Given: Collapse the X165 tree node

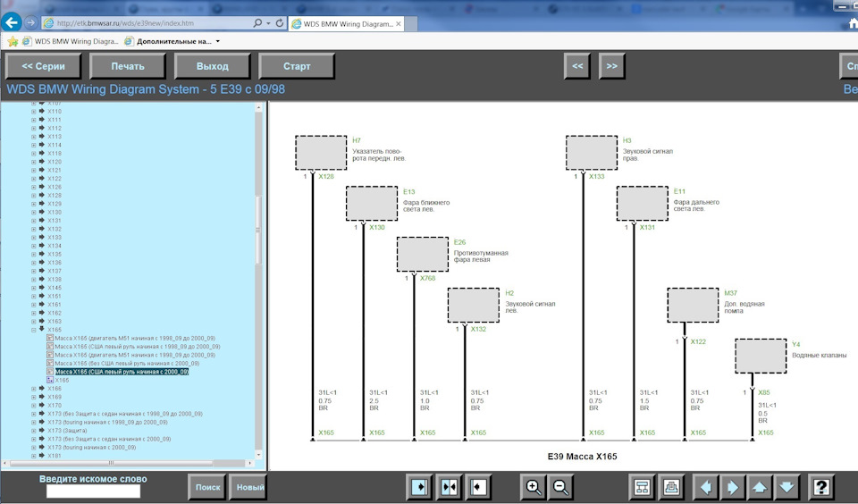Looking at the screenshot, I should (34, 330).
